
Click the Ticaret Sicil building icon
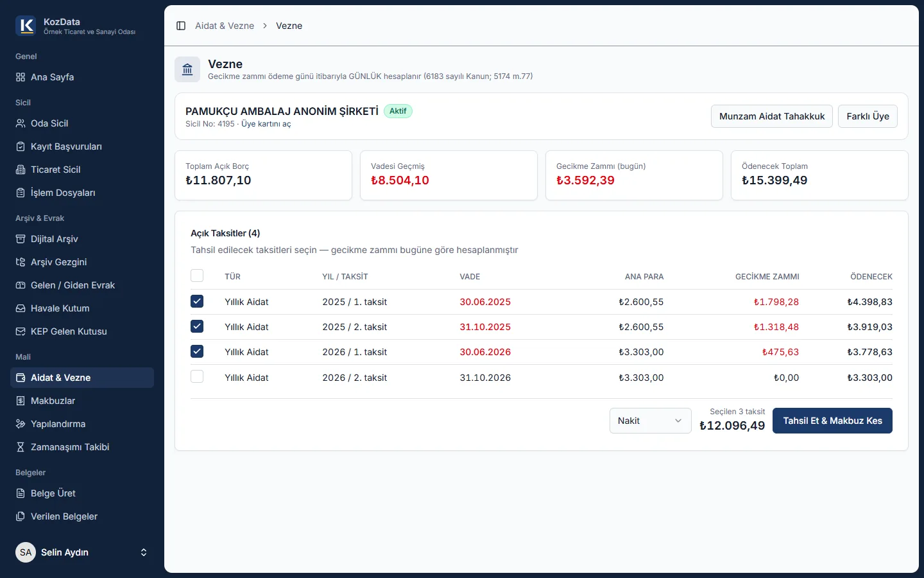21,170
